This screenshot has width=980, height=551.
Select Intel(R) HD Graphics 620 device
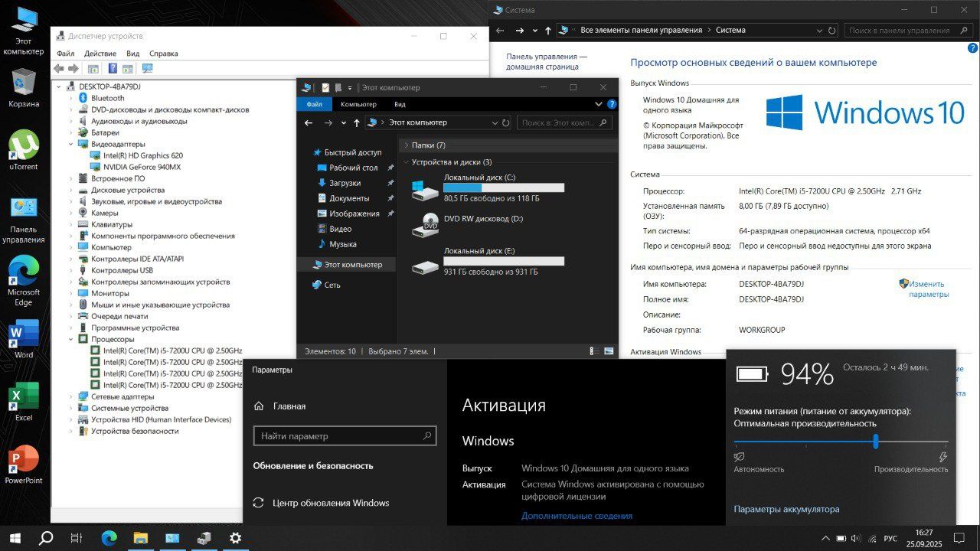tap(142, 155)
